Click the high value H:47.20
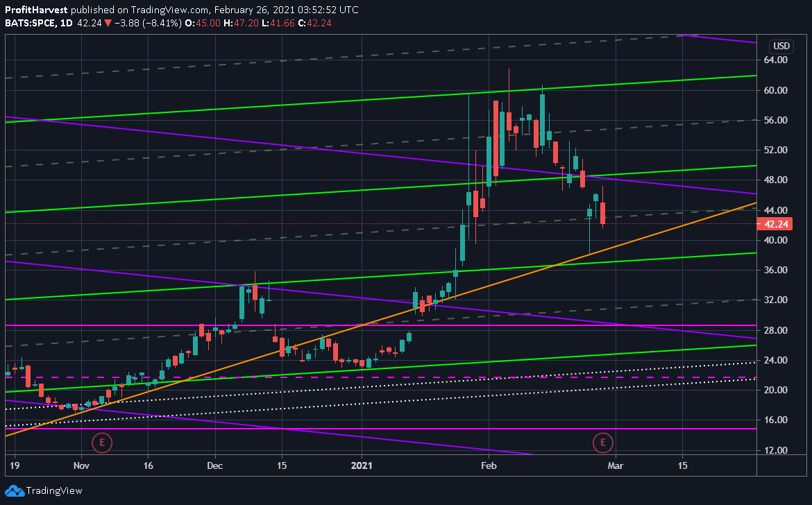812x505 pixels. click(x=242, y=23)
